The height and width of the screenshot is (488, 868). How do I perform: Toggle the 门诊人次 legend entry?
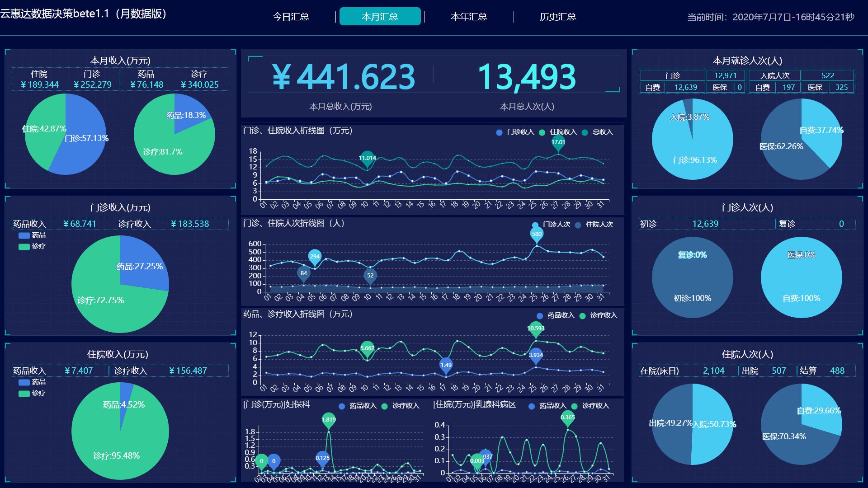[551, 225]
